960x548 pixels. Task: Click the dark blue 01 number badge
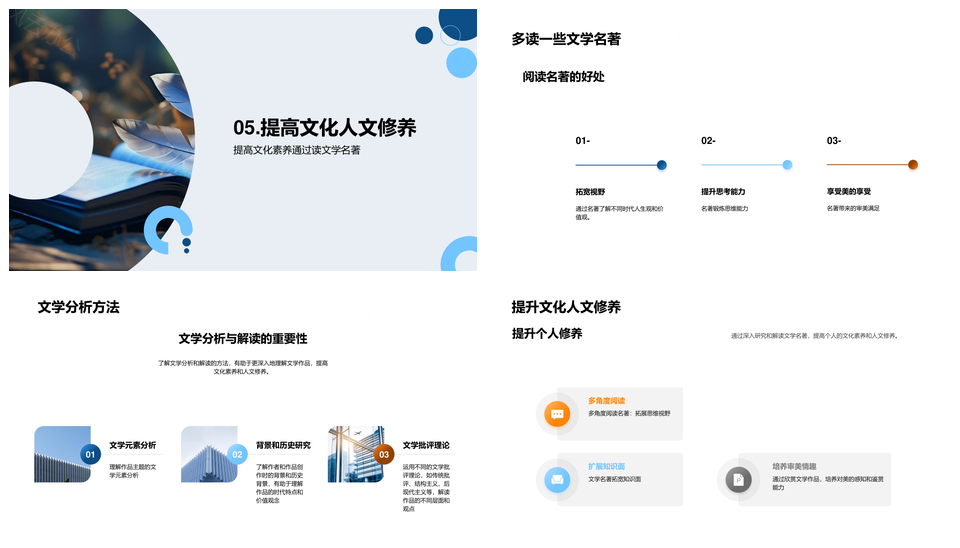pyautogui.click(x=90, y=455)
